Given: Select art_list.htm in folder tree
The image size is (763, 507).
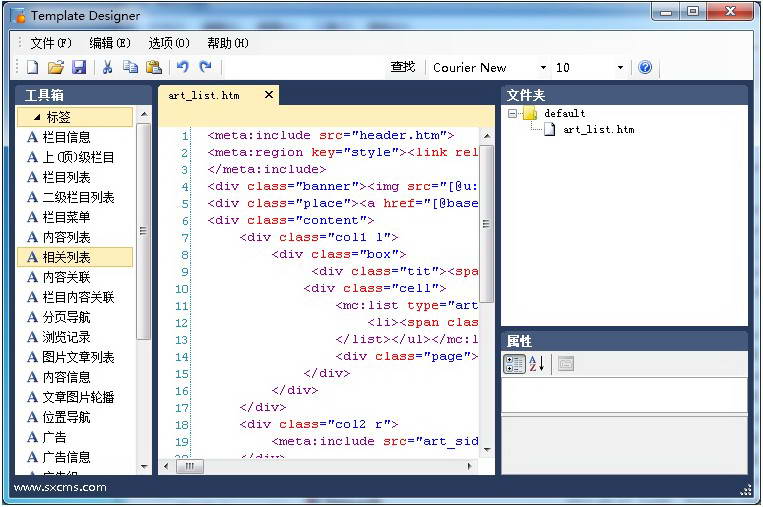Looking at the screenshot, I should click(599, 129).
